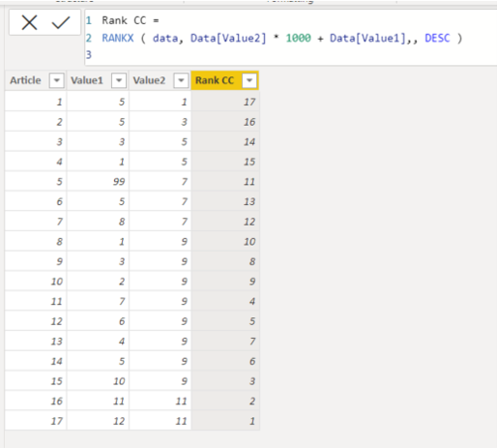Select Rank CC cell showing 17

pyautogui.click(x=225, y=102)
